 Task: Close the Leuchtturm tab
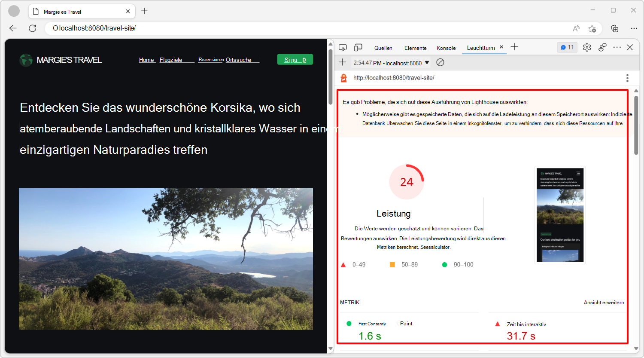pyautogui.click(x=501, y=47)
